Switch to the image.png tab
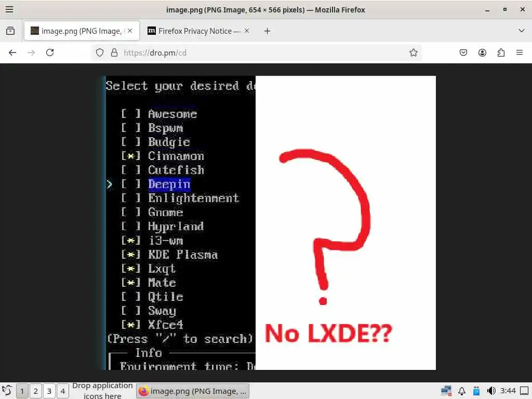Screen dimensions: 532x399 pos(82,31)
